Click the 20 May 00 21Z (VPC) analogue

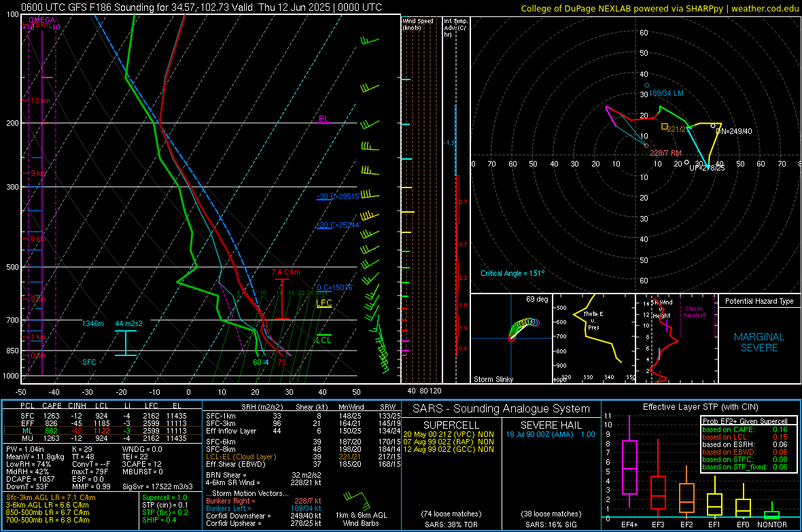pyautogui.click(x=449, y=434)
